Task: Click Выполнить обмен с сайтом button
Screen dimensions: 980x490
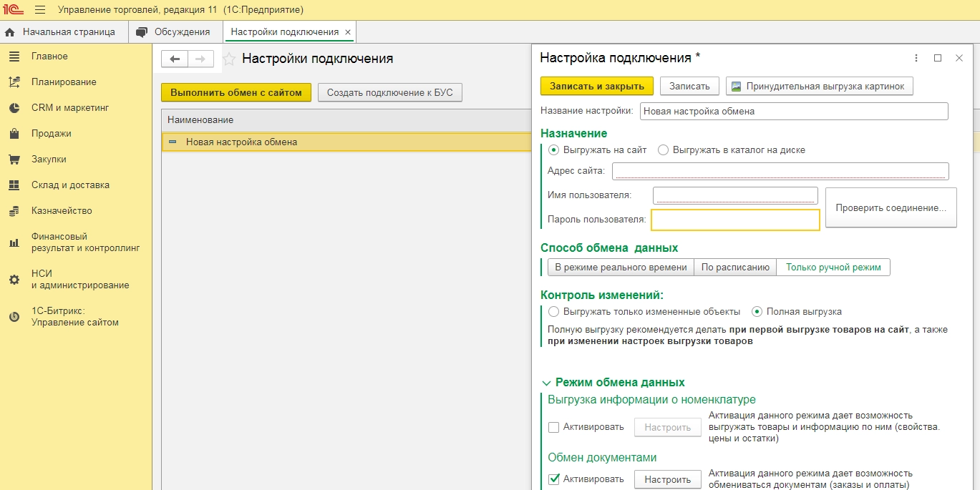Action: (236, 93)
